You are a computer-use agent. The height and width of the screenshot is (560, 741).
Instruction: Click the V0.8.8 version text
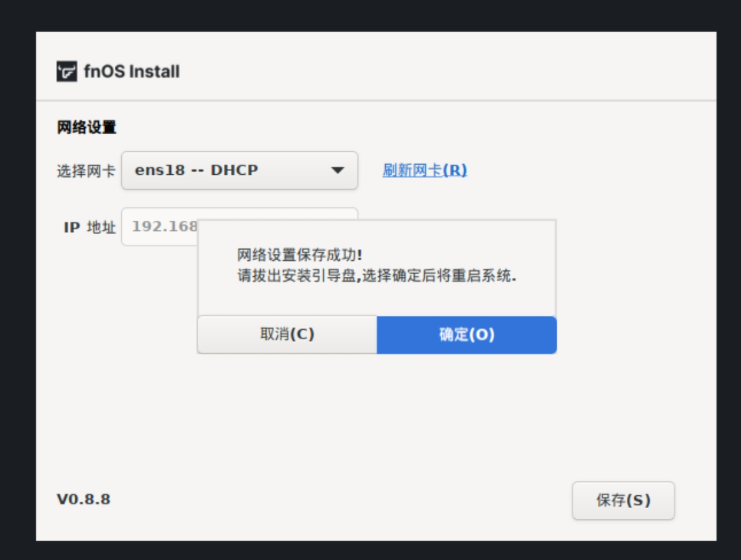click(84, 500)
